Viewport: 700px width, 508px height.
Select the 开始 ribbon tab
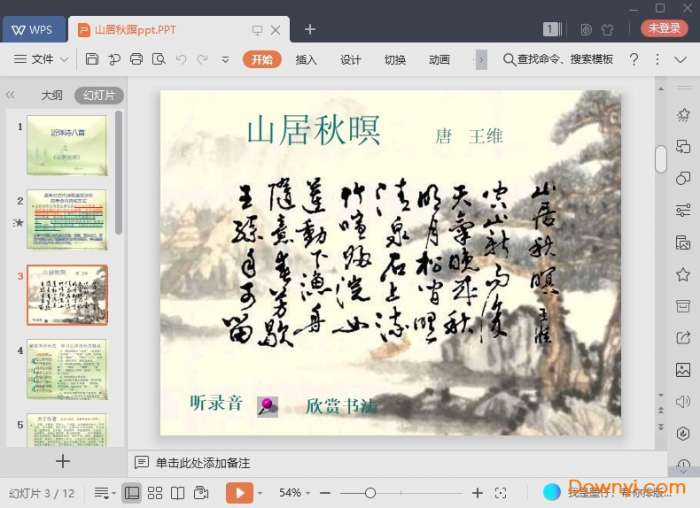click(x=262, y=59)
